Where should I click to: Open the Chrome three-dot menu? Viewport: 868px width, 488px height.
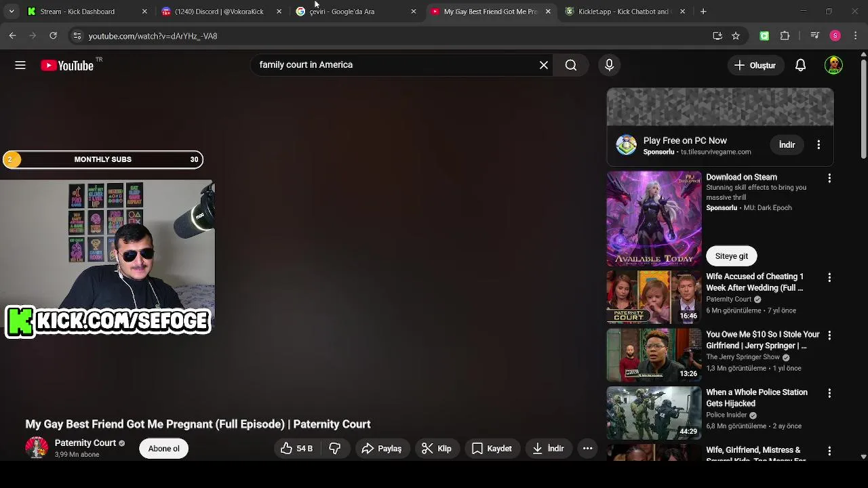855,36
